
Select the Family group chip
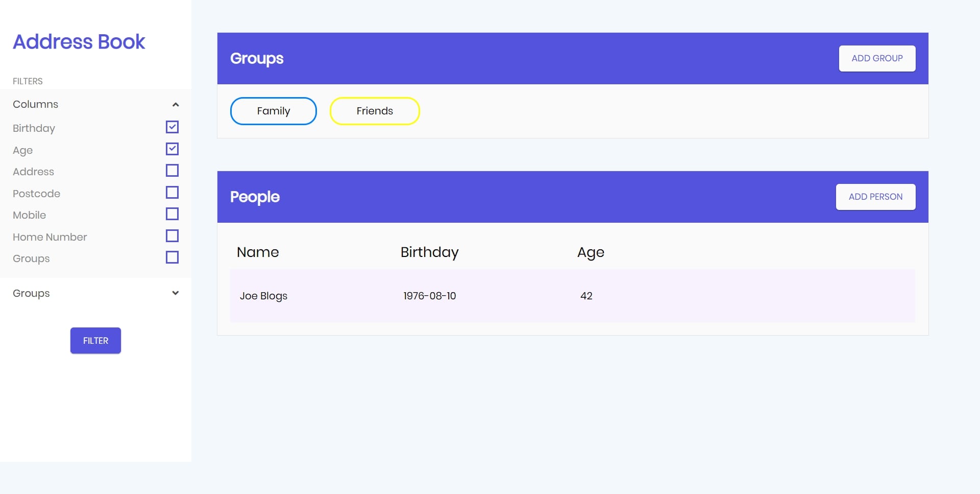coord(273,111)
